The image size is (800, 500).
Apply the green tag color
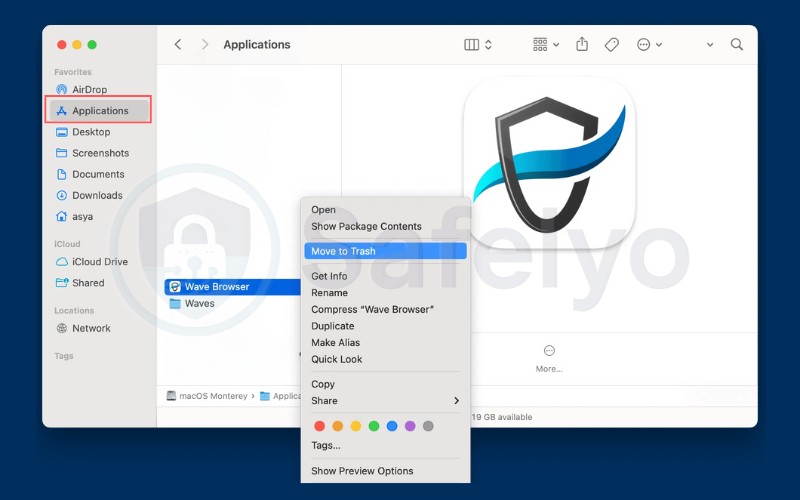[374, 426]
